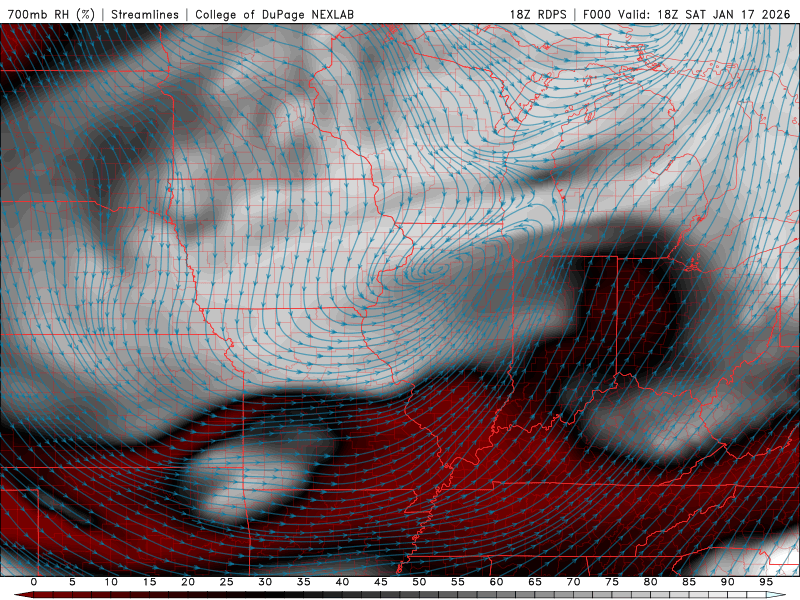800x600 pixels.
Task: Click the colorbar value 75
Action: tap(612, 582)
